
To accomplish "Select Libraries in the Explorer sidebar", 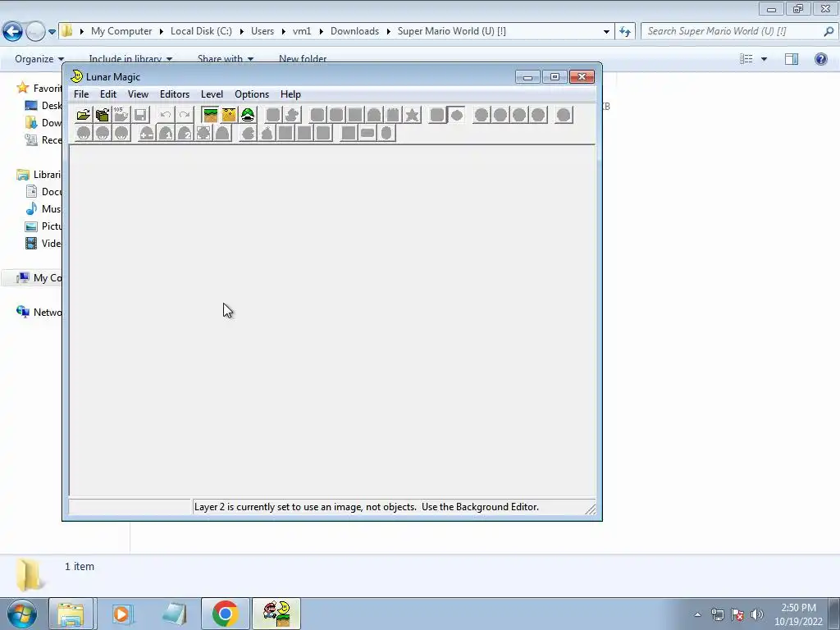I will click(39, 175).
